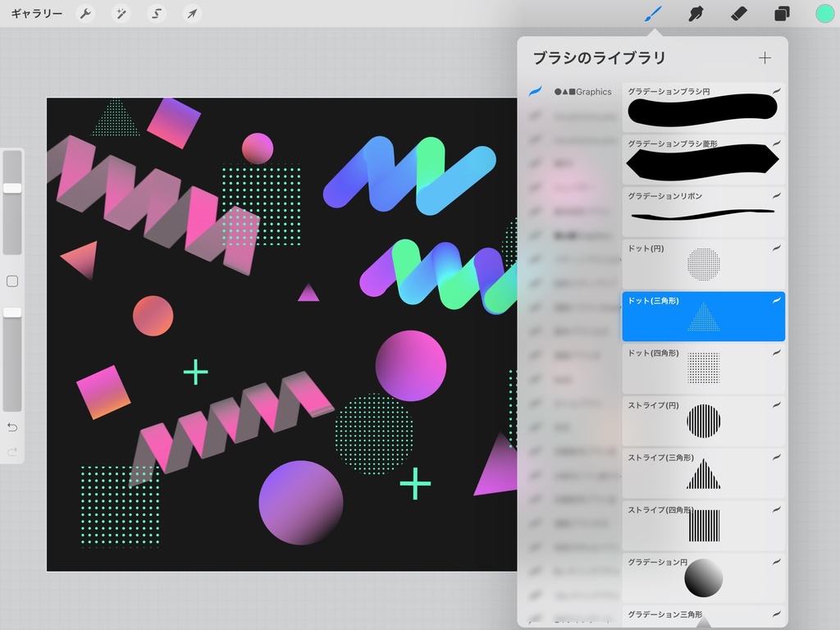The image size is (840, 630).
Task: Adjust the brush size slider
Action: point(12,188)
